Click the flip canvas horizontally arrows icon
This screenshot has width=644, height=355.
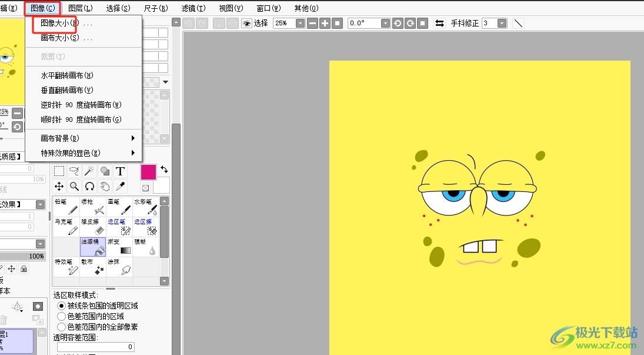(x=439, y=24)
